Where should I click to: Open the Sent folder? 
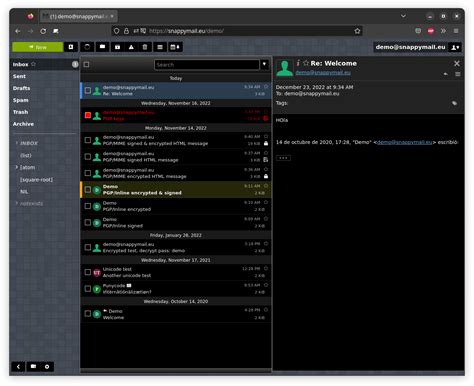[19, 76]
